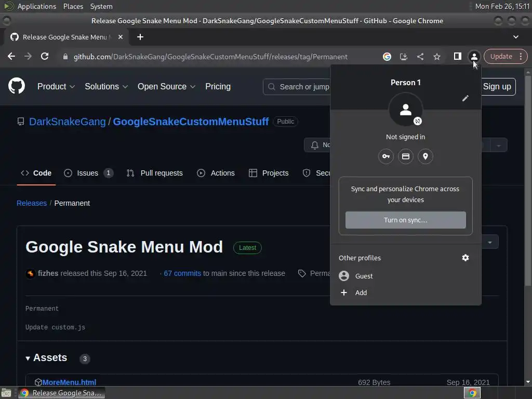The image size is (532, 399).
Task: Reload the current GitHub page
Action: [x=45, y=56]
